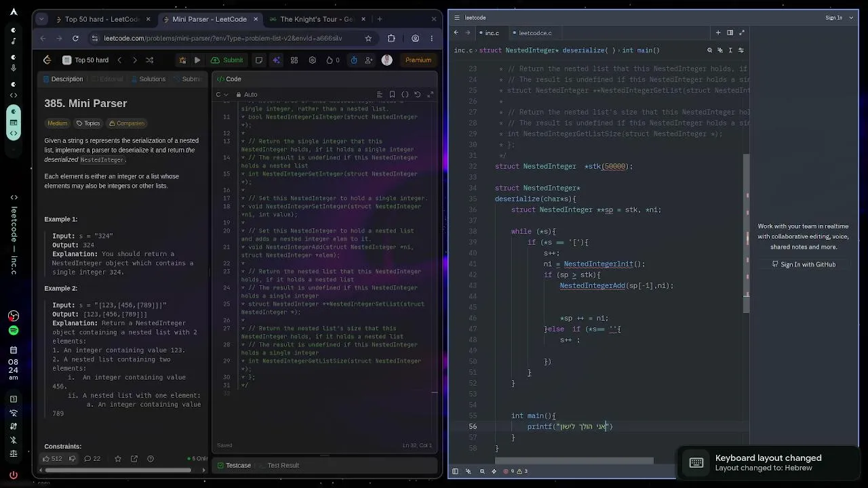Screen dimensions: 868x488
Task: Toggle the editor controls sliders icon
Action: (741, 50)
